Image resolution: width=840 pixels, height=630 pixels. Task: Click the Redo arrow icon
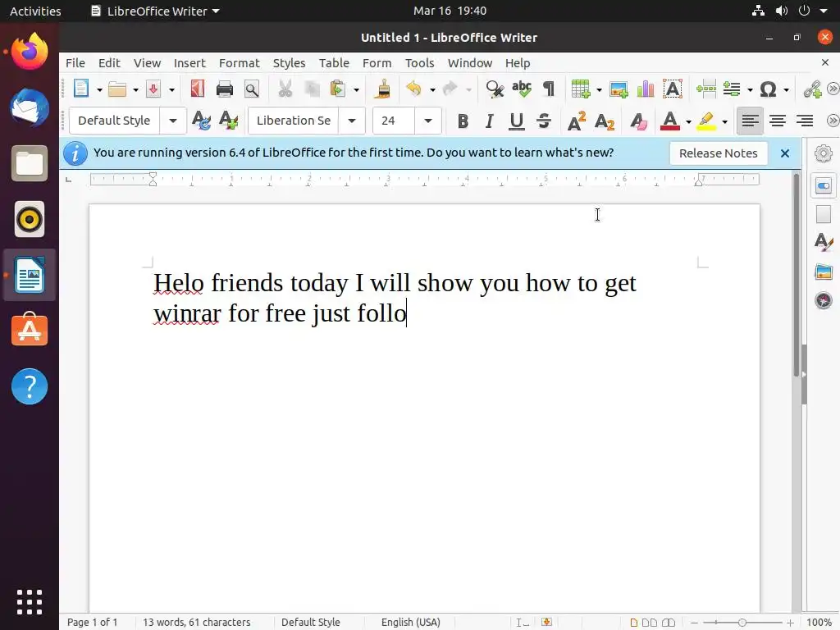tap(450, 89)
